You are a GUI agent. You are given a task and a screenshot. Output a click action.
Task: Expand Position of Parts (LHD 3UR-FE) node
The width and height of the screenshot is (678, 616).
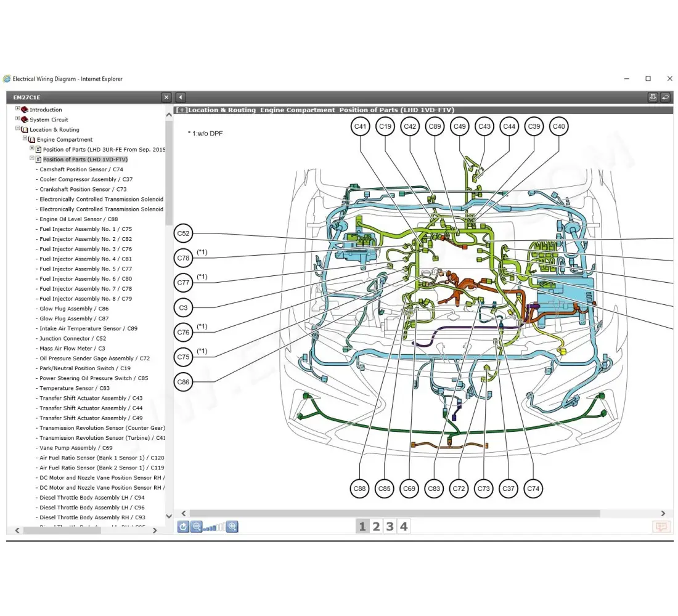coord(32,148)
